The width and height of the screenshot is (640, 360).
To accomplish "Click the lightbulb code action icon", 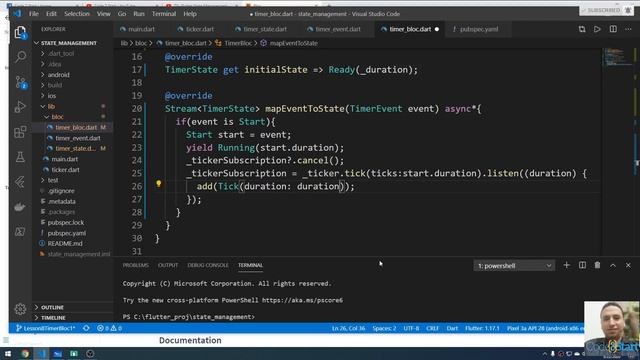I will (158, 184).
